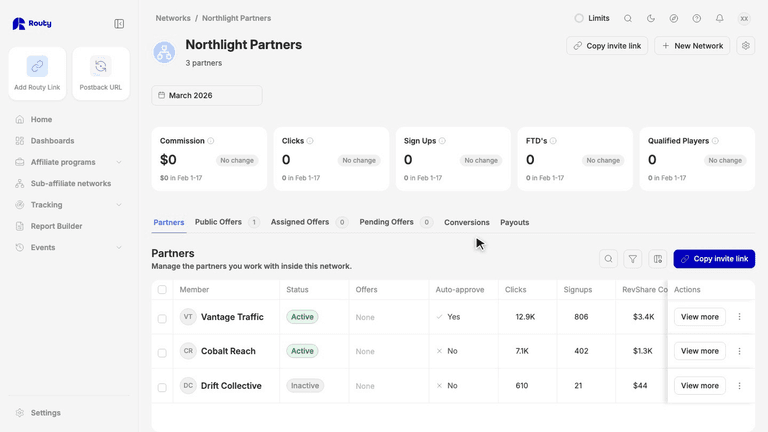Toggle dark mode moon icon

(x=651, y=19)
